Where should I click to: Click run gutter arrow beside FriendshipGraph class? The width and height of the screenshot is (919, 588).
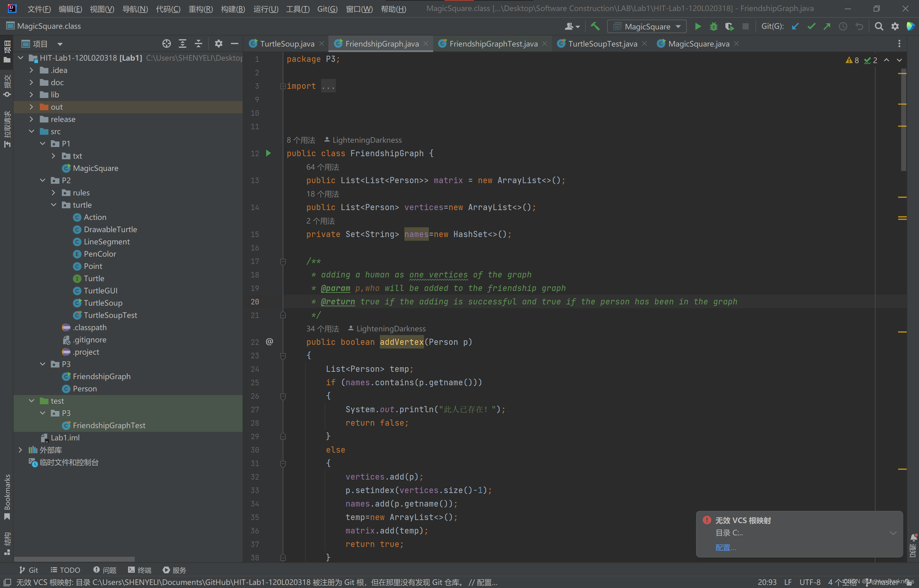(268, 153)
